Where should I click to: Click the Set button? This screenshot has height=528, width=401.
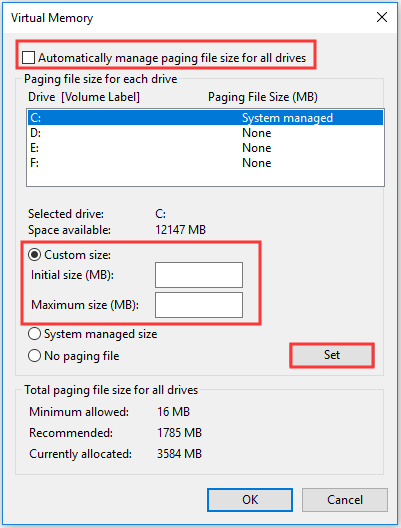click(332, 355)
